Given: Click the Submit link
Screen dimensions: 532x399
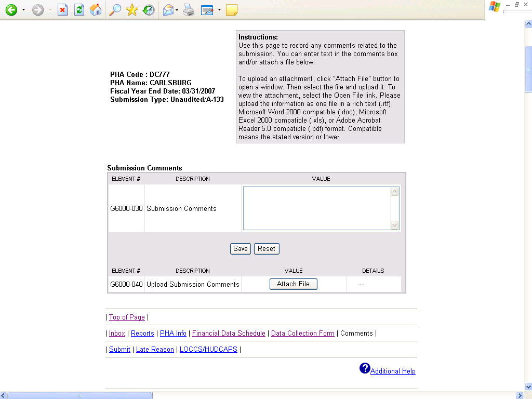Looking at the screenshot, I should coord(119,350).
